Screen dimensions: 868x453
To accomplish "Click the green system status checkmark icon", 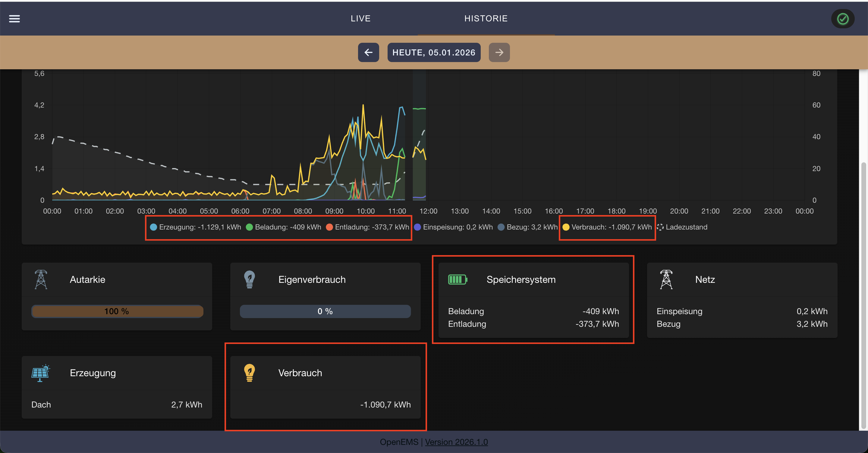I will 842,19.
